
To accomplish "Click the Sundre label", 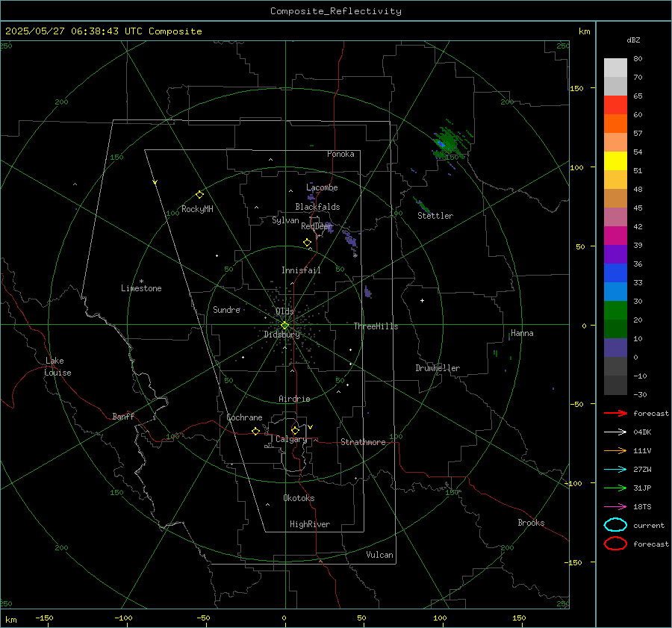I will (226, 309).
